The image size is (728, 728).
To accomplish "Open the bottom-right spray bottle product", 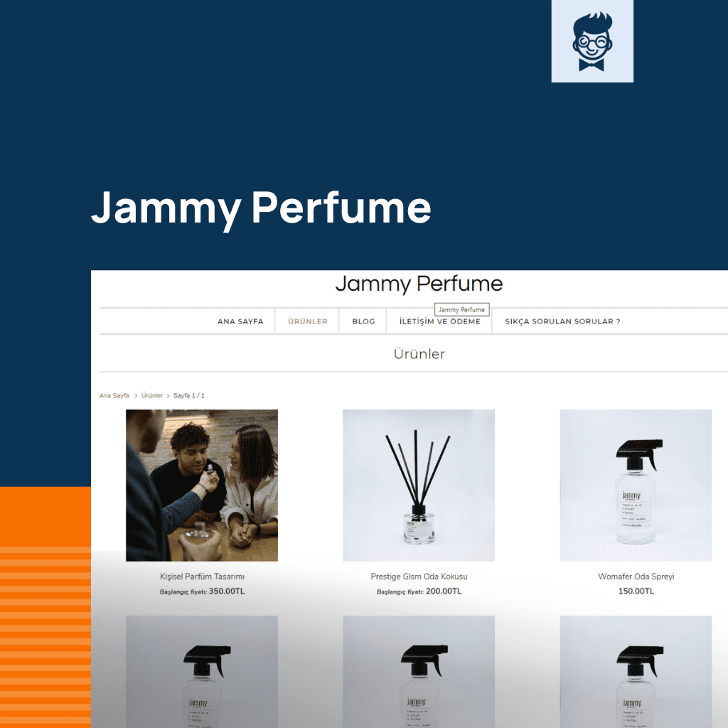I will [636, 672].
